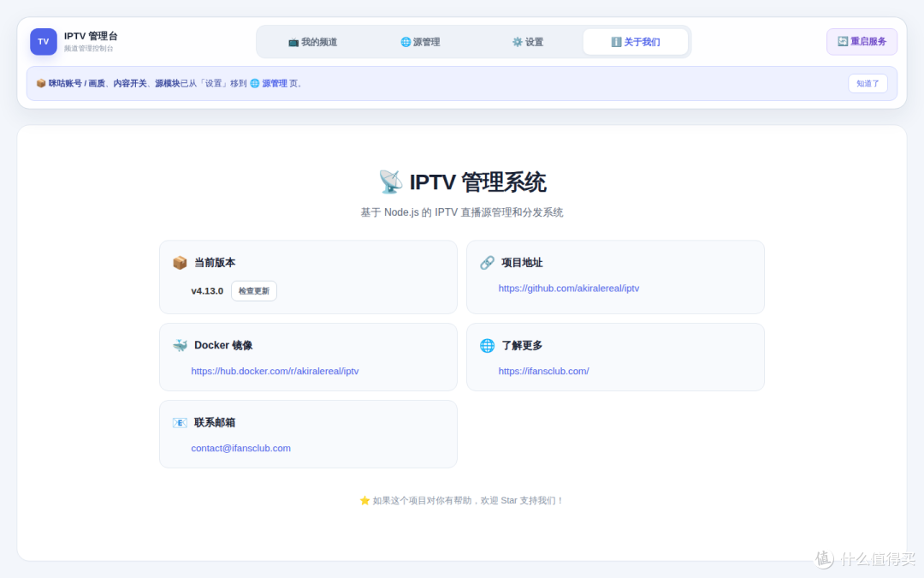
Task: Click the TV logo icon
Action: [x=44, y=42]
